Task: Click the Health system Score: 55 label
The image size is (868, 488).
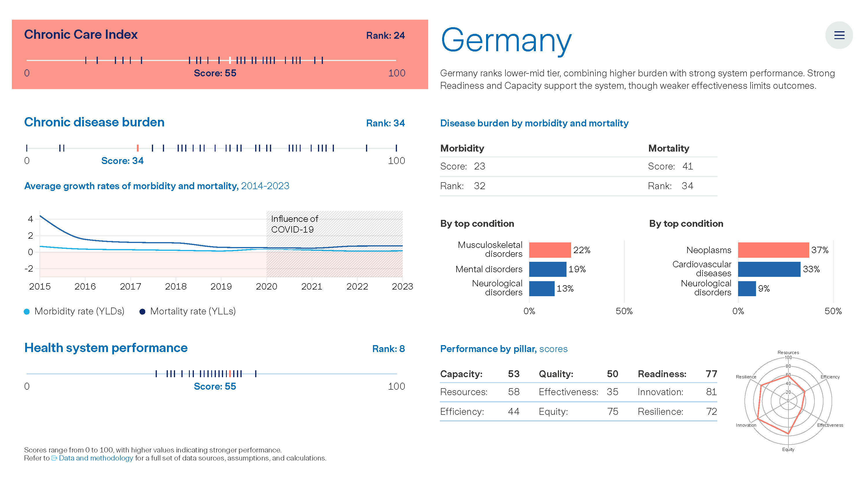Action: (x=215, y=386)
